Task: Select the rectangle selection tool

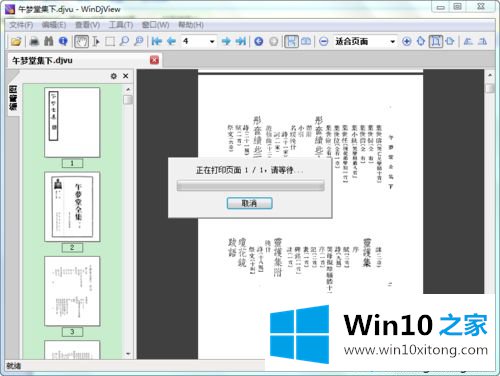Action: 110,41
